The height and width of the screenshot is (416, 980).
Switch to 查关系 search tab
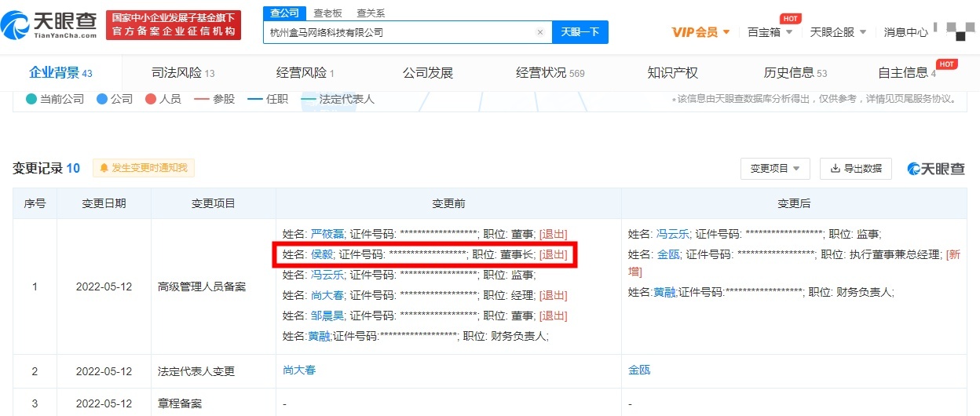pos(371,13)
